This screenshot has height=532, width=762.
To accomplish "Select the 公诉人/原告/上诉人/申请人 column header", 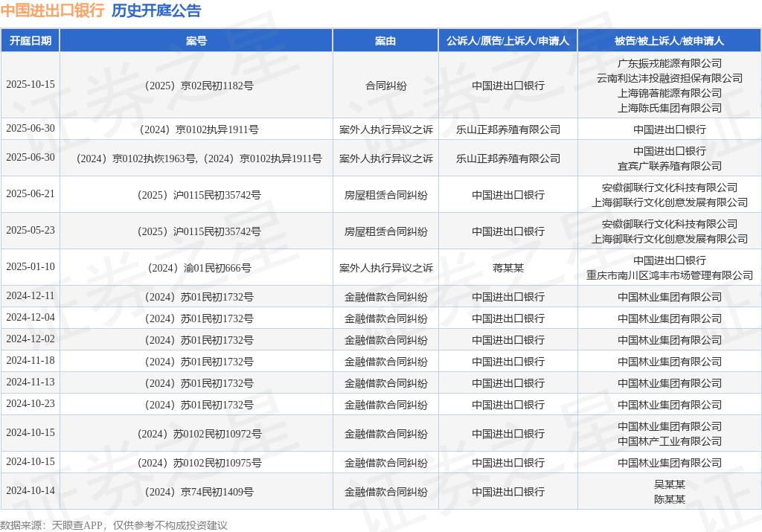I will pyautogui.click(x=508, y=41).
